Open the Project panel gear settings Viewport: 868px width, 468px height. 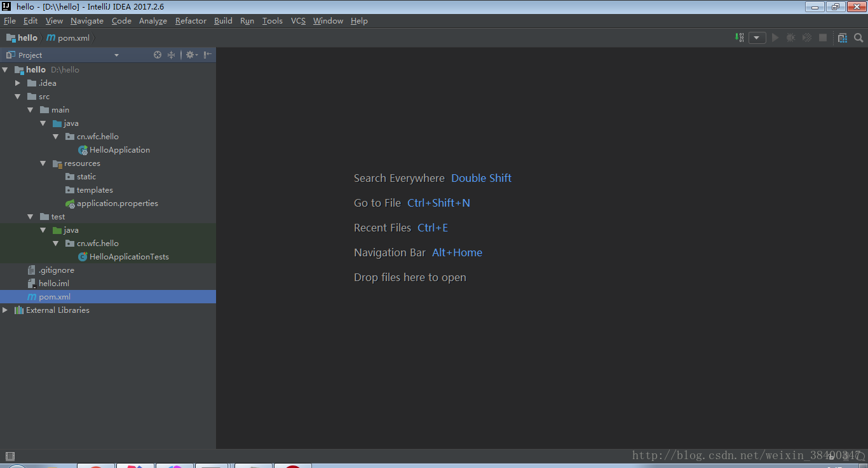191,55
